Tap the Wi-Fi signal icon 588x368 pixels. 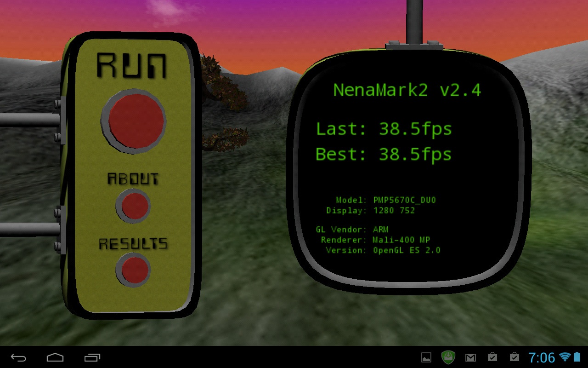[565, 357]
